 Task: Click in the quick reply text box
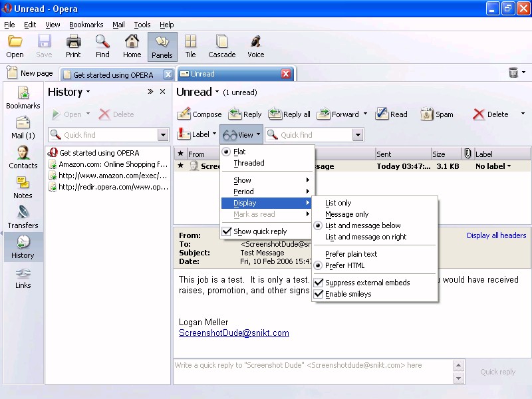[x=313, y=372]
